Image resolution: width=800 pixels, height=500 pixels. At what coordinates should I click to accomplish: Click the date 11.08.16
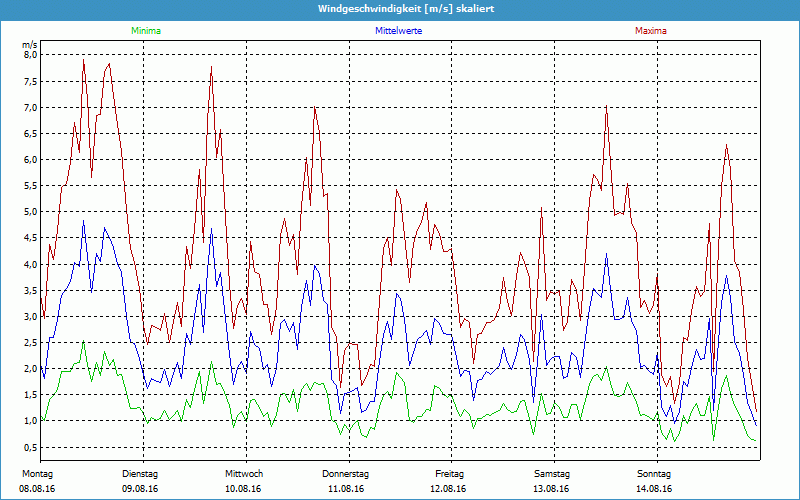(x=346, y=489)
